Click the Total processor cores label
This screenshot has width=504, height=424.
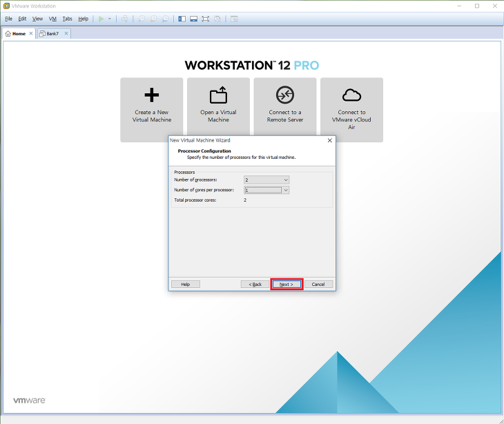click(x=195, y=200)
